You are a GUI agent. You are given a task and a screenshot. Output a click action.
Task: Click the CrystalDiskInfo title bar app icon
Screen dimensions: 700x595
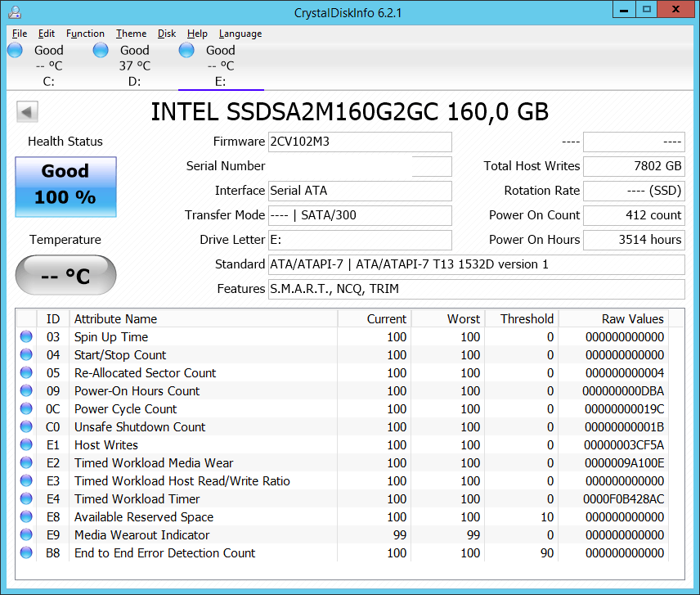tap(15, 11)
